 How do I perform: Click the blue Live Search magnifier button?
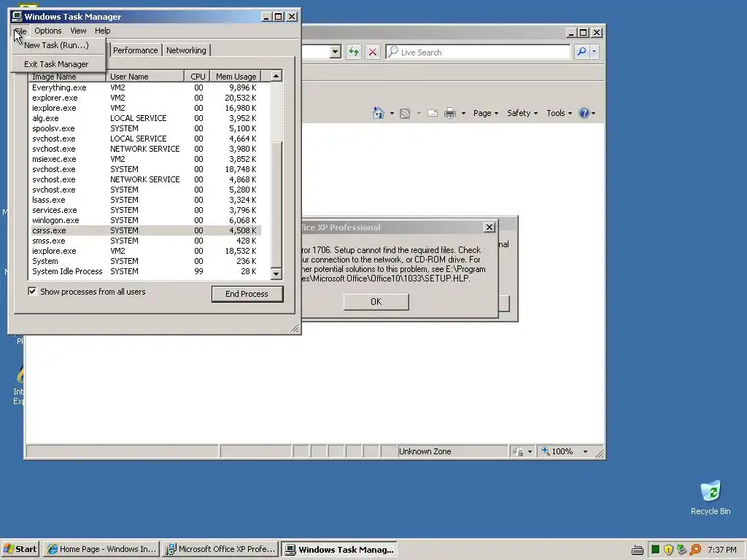pos(581,52)
